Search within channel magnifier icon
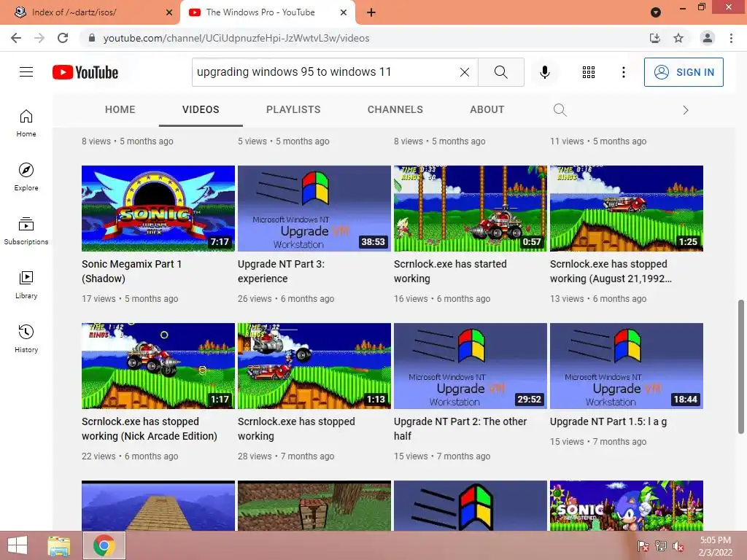Screen dimensions: 747x560 pos(560,110)
